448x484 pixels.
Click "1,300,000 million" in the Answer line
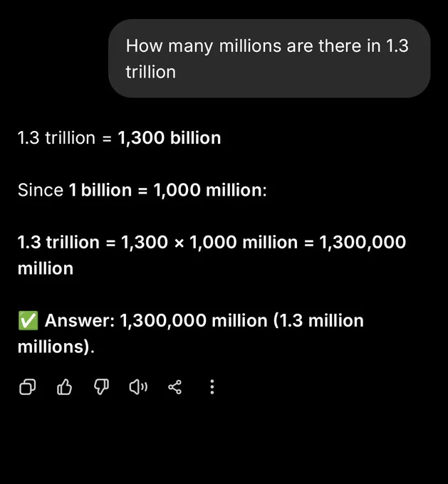[194, 320]
